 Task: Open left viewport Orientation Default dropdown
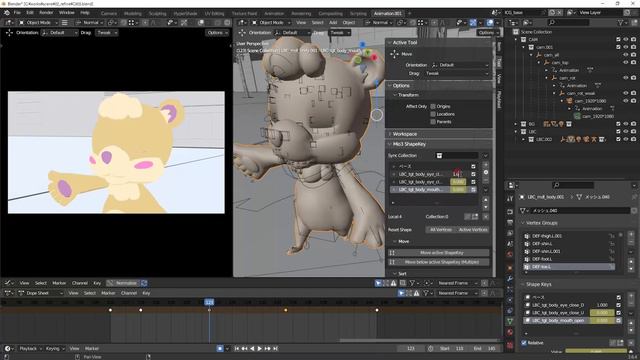coord(60,32)
